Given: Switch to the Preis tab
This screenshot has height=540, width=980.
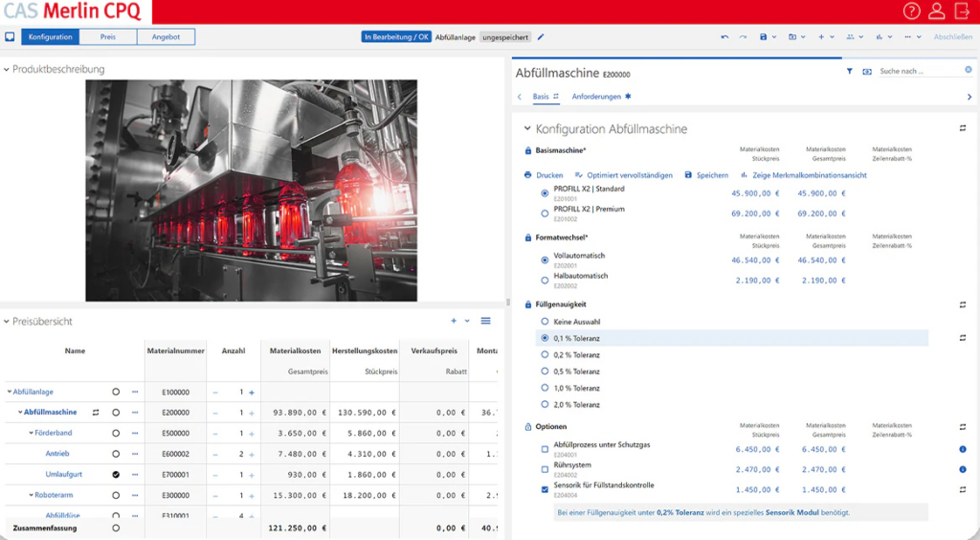Looking at the screenshot, I should [108, 37].
